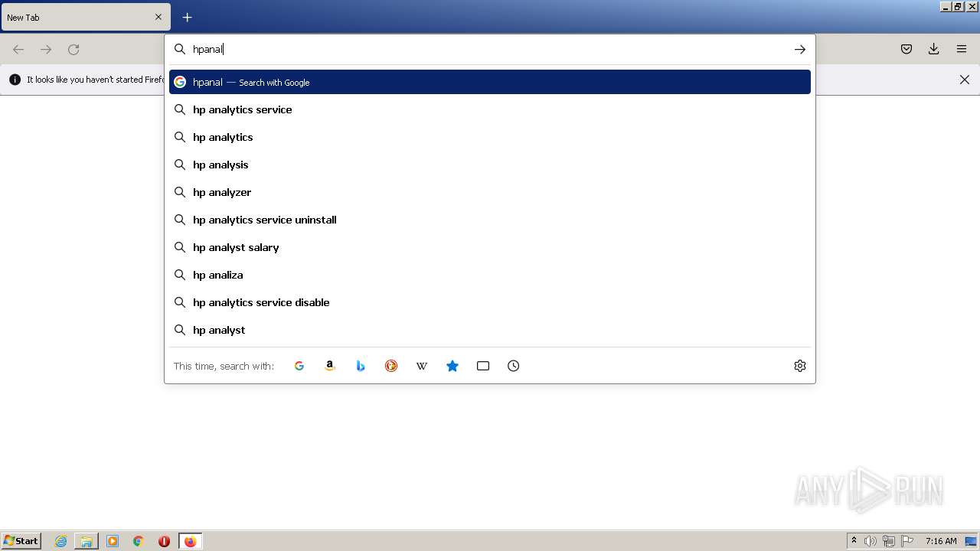This screenshot has height=551, width=980.
Task: Dismiss the Firefox notification bar
Action: pyautogui.click(x=965, y=80)
